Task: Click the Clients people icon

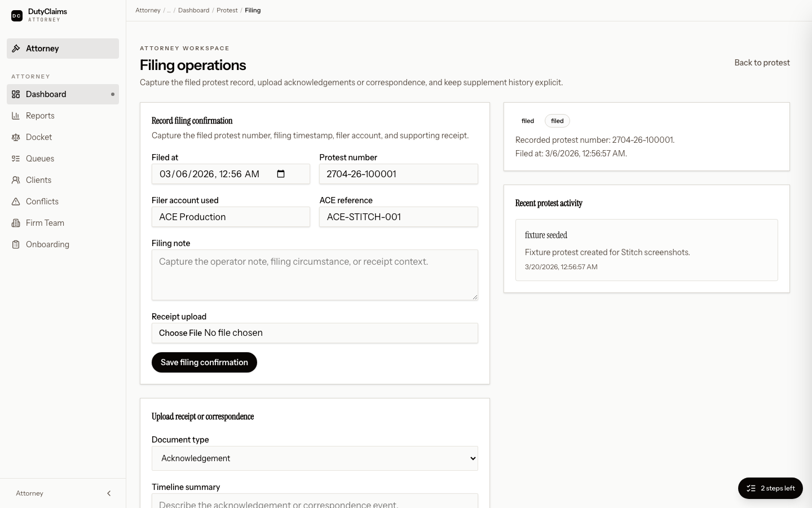Action: pos(16,180)
